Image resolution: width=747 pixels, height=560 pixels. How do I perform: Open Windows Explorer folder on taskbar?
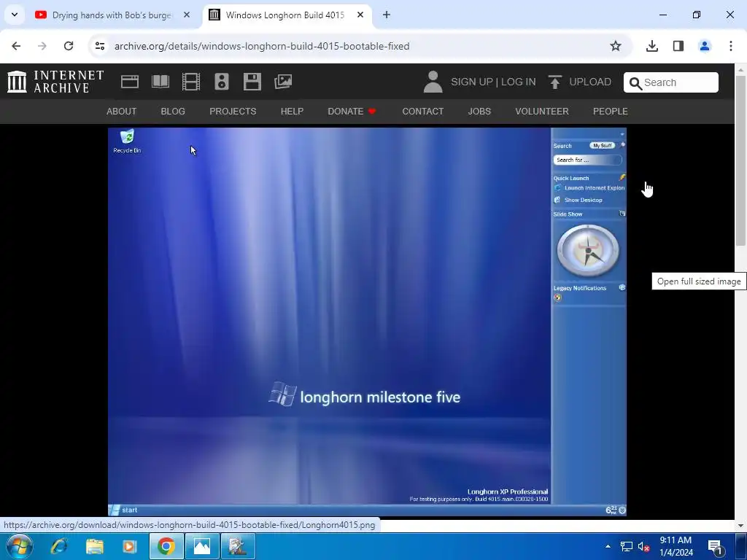(x=94, y=546)
